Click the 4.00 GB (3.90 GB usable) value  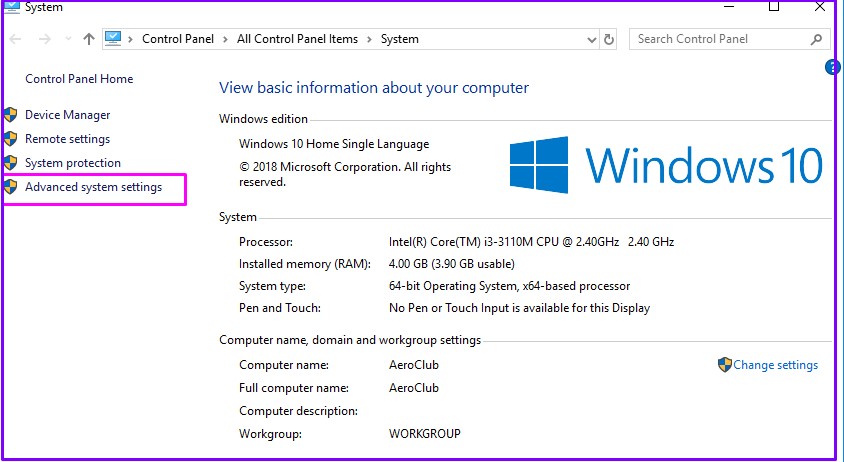coord(452,264)
